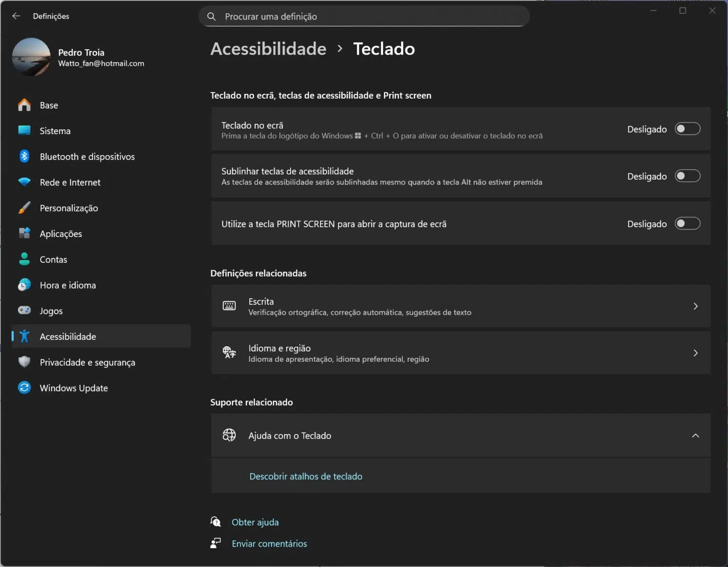Click the Escrita keyboard icon
Screen dimensions: 728x567
click(229, 306)
